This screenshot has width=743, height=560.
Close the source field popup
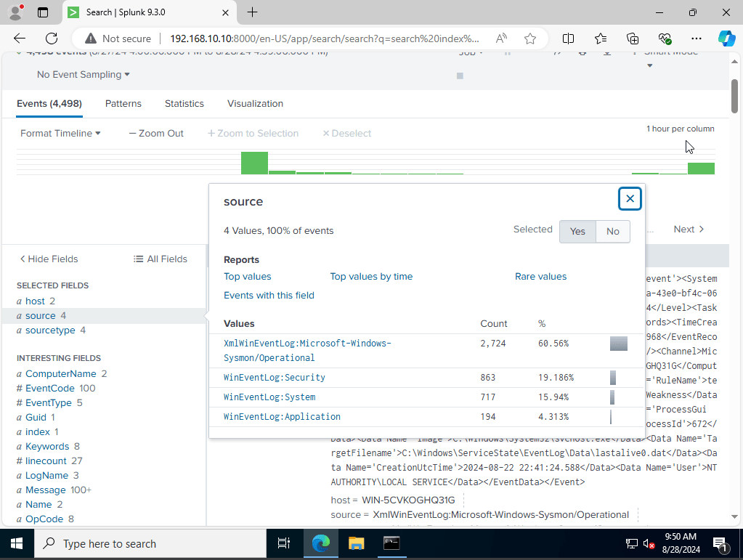pos(630,198)
